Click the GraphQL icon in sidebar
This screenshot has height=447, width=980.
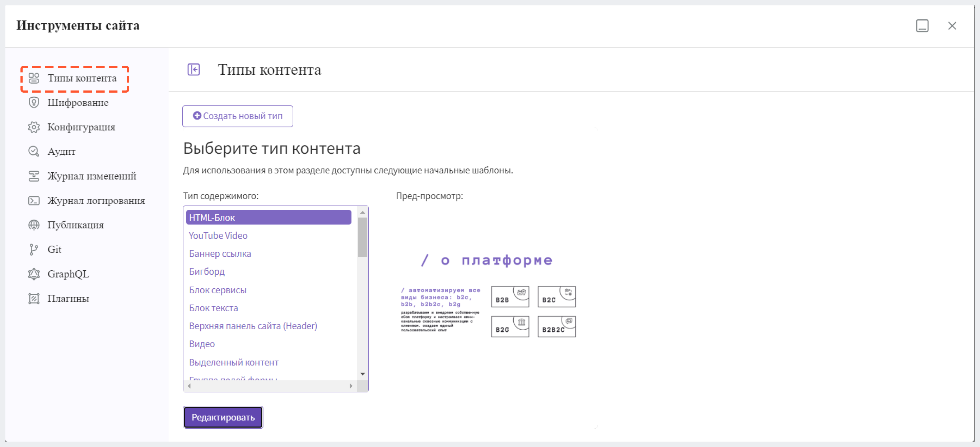(34, 274)
